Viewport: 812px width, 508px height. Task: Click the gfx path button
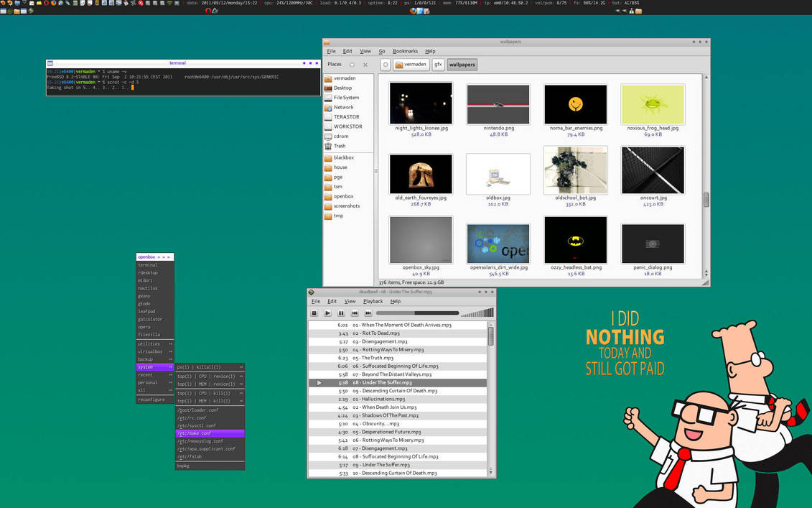click(438, 65)
